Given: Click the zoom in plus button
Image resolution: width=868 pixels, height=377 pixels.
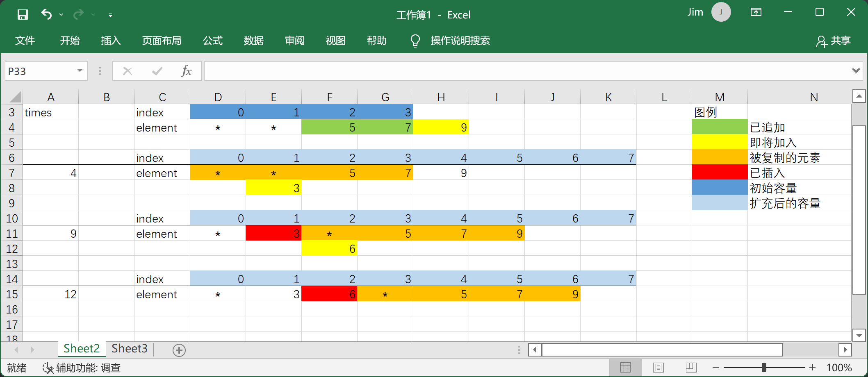Looking at the screenshot, I should (x=813, y=368).
